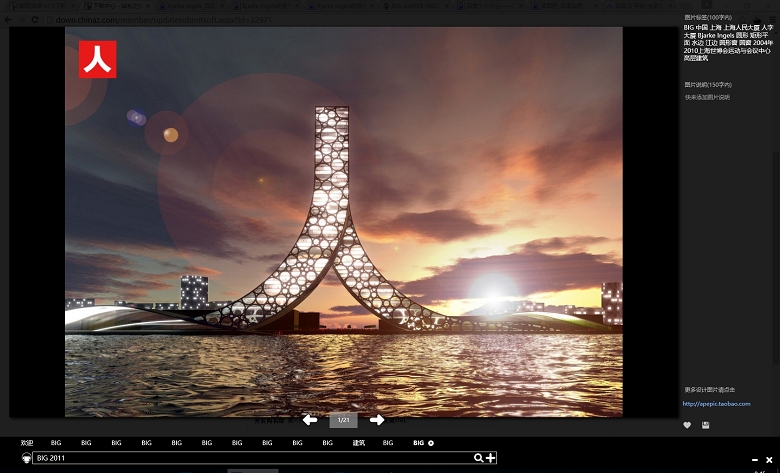This screenshot has width=780, height=473.
Task: Like the image with the heart icon
Action: 687,425
